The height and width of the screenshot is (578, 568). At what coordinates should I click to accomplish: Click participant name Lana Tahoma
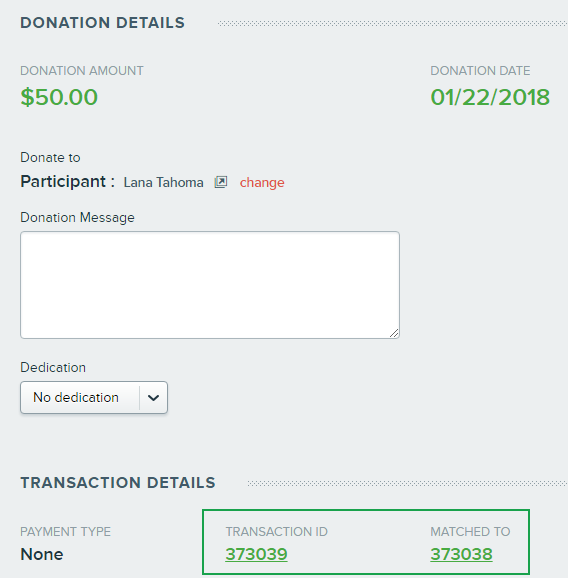click(x=163, y=182)
